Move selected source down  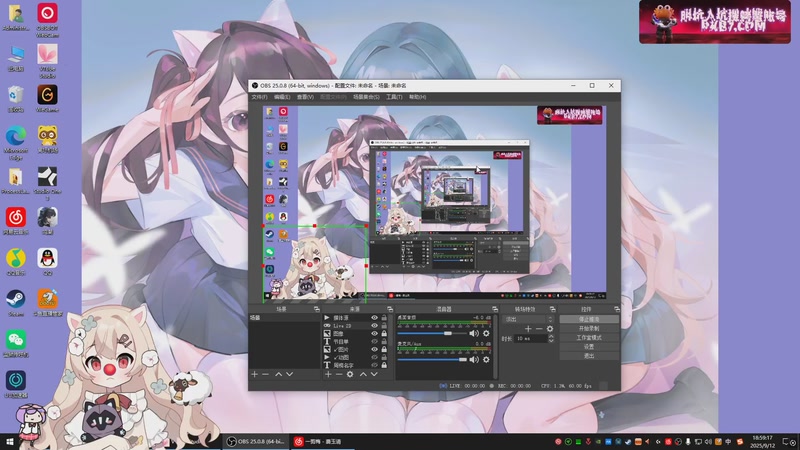(x=374, y=374)
